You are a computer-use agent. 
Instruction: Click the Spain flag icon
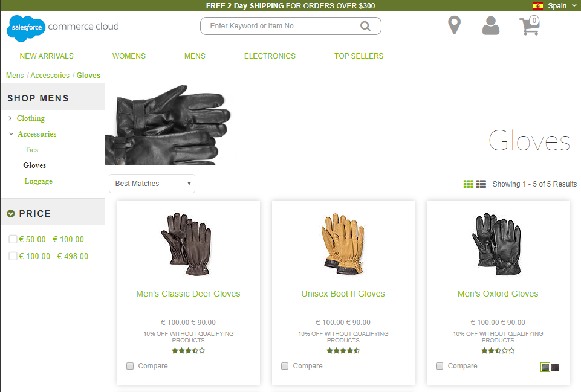point(537,5)
